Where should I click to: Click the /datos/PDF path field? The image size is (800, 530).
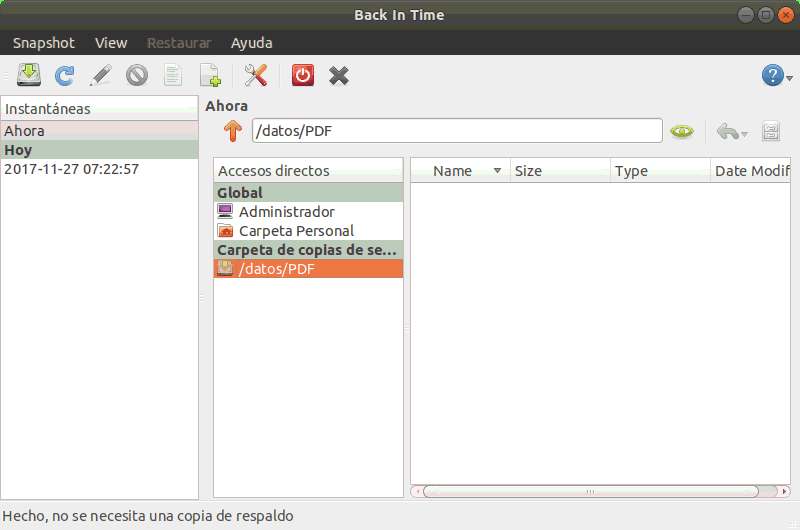point(457,131)
